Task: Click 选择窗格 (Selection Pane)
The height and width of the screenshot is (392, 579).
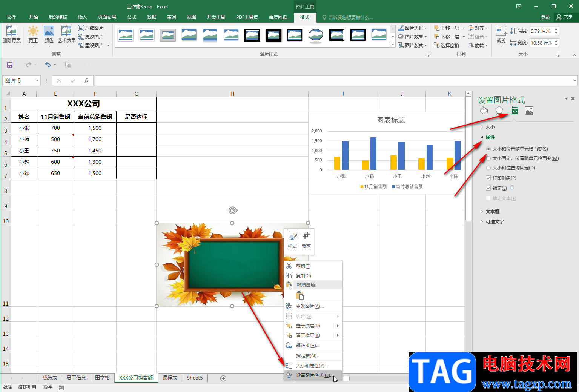Action: tap(447, 45)
